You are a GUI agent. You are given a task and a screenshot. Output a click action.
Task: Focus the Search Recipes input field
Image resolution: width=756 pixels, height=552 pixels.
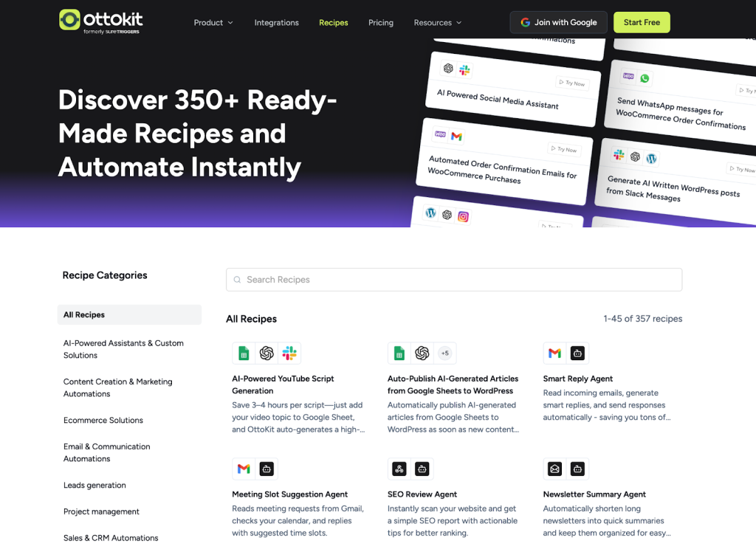(x=454, y=280)
